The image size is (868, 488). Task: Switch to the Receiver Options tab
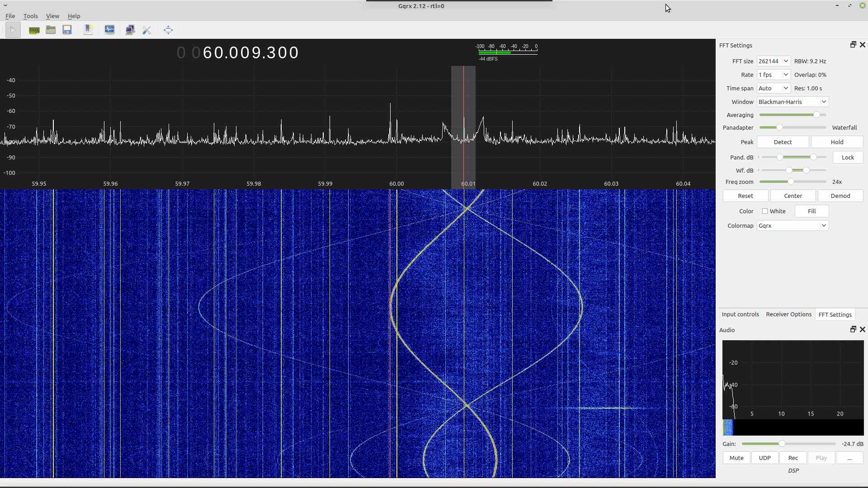[x=788, y=314]
